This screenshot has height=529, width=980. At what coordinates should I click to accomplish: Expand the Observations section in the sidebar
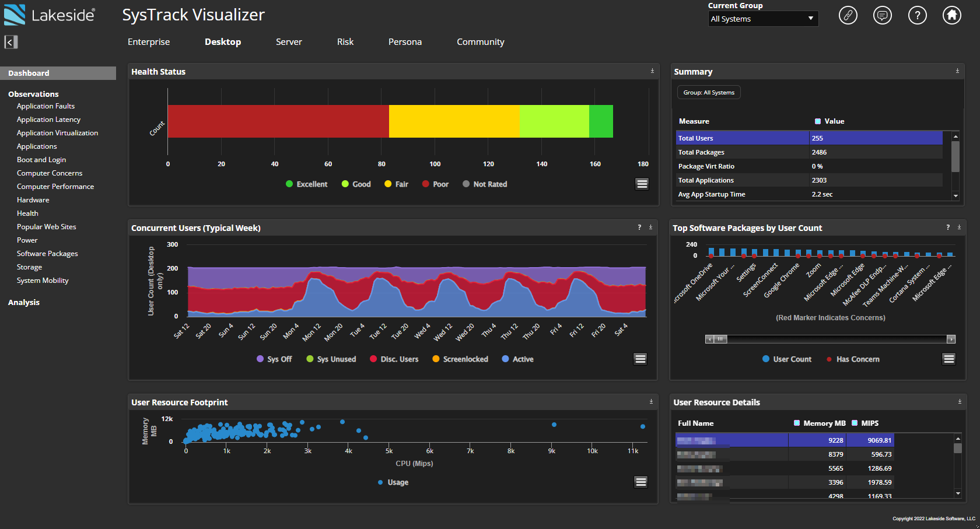[x=33, y=93]
